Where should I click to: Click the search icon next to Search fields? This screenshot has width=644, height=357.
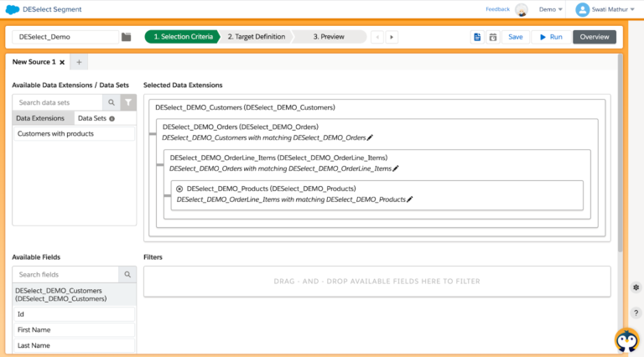[x=127, y=274]
